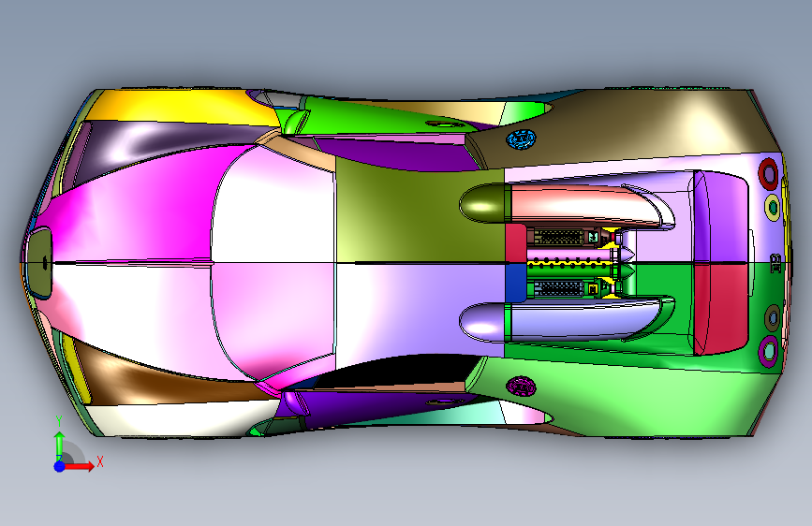Viewport: 812px width, 526px height.
Task: Click the red X axis arrow of the triad
Action: [79, 466]
